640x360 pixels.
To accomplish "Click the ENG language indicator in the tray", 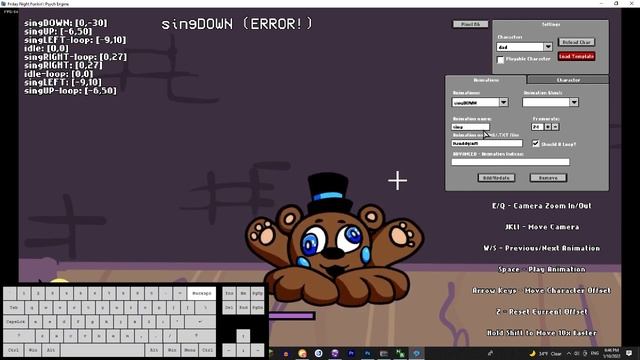I will click(595, 353).
